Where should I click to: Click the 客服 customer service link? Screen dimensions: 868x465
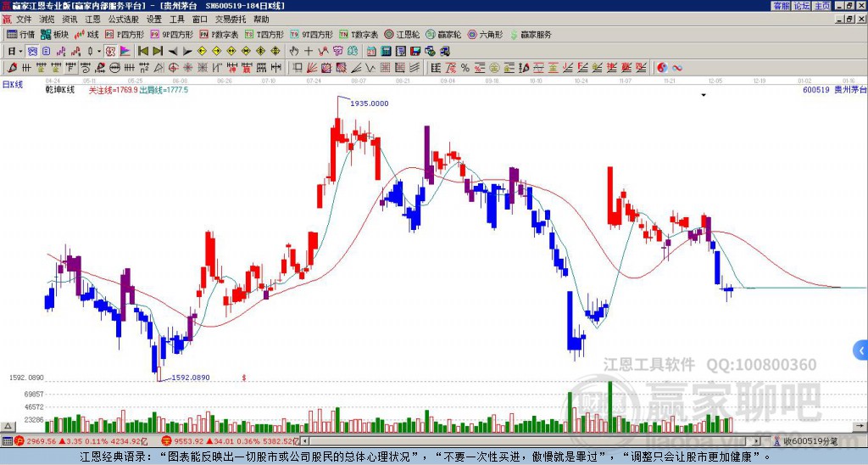click(781, 6)
